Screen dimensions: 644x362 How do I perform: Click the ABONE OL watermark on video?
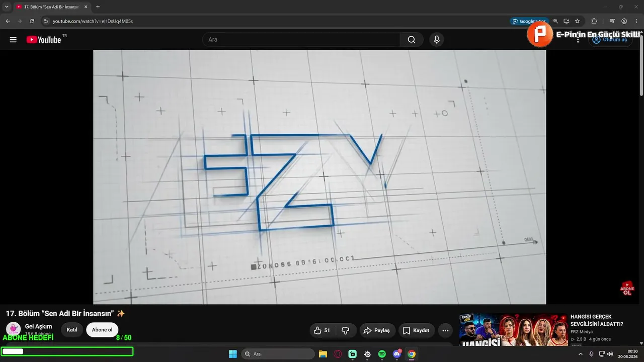pos(627,288)
